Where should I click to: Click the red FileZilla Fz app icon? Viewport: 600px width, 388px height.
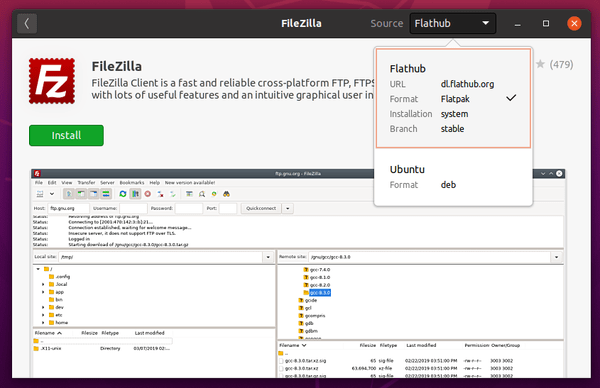click(52, 81)
